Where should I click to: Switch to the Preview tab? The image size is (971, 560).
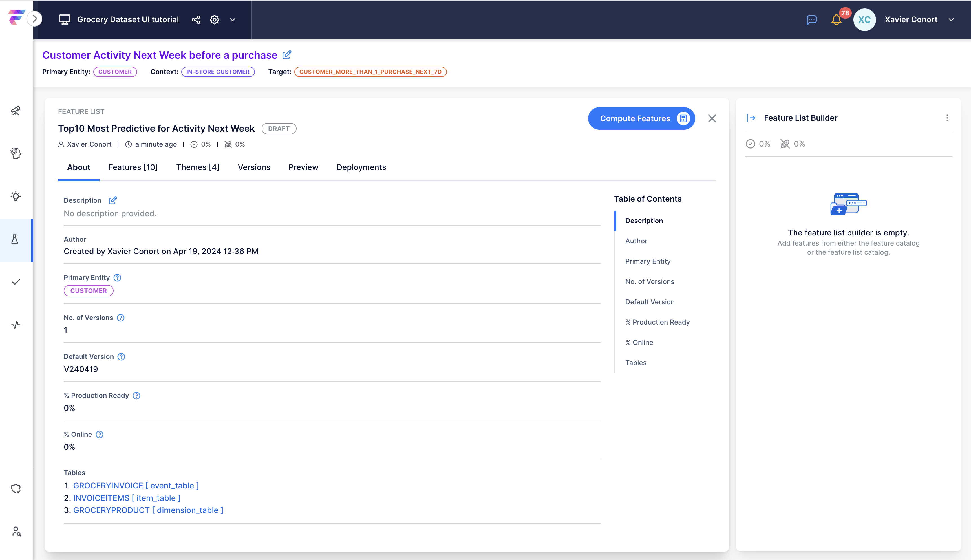(303, 167)
